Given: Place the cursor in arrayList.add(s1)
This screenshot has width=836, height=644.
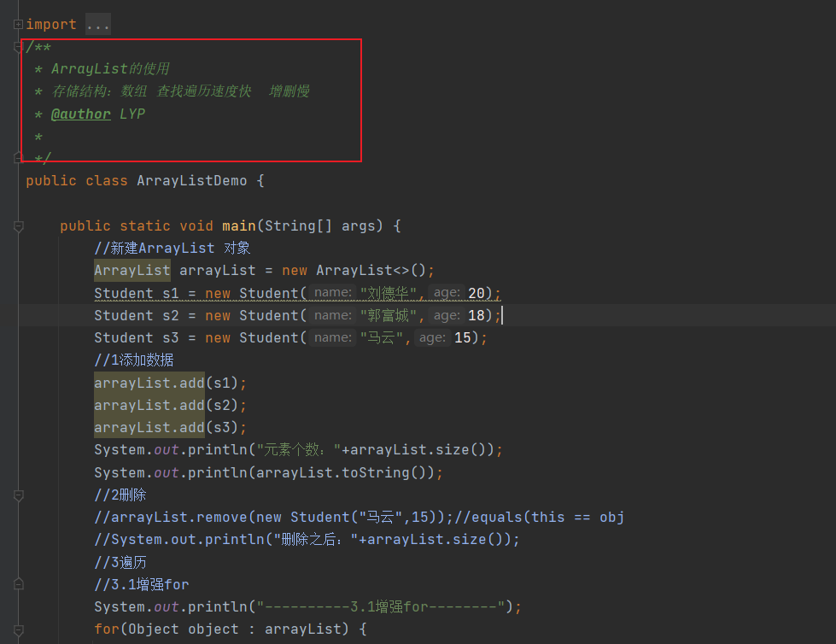Looking at the screenshot, I should tap(170, 383).
